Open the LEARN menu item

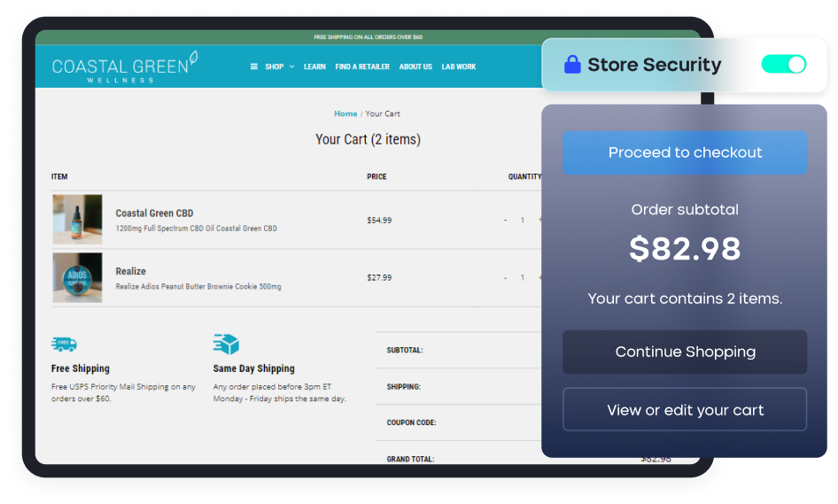click(314, 66)
